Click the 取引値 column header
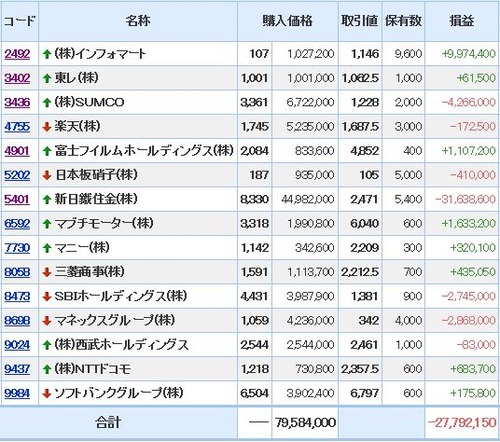500x442 pixels. click(360, 21)
